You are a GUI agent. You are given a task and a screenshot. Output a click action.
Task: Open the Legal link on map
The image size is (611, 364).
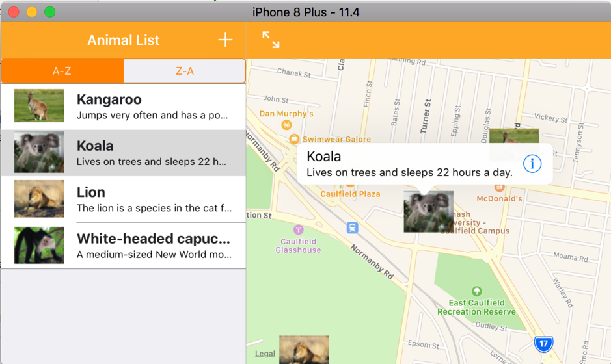pyautogui.click(x=265, y=354)
